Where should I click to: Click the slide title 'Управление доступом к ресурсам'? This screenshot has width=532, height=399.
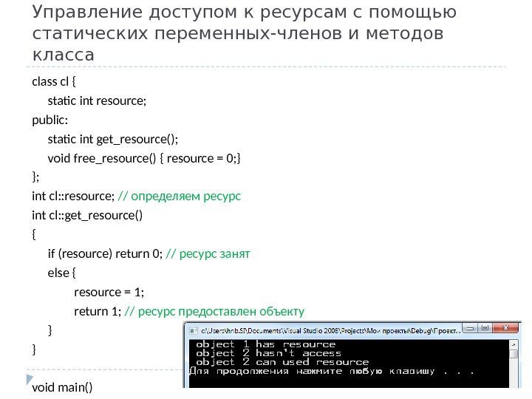pyautogui.click(x=245, y=12)
